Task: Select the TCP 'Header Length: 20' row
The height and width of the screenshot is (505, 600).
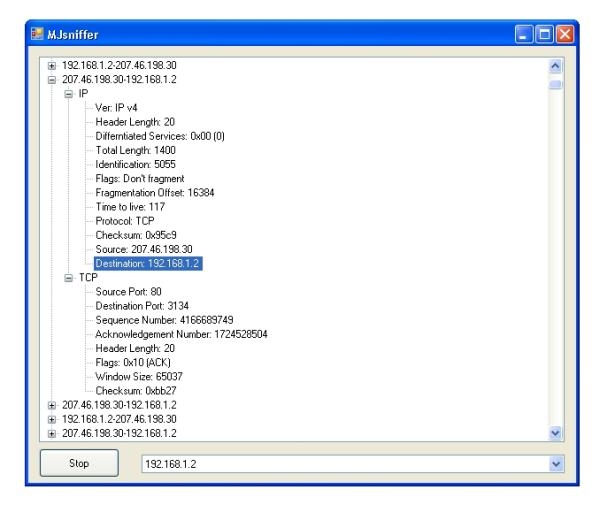Action: [x=135, y=349]
